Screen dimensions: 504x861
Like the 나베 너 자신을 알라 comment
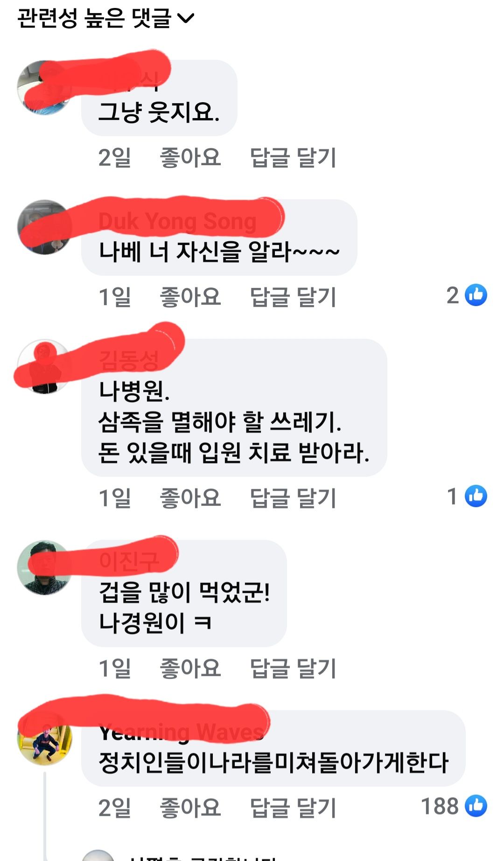(190, 297)
